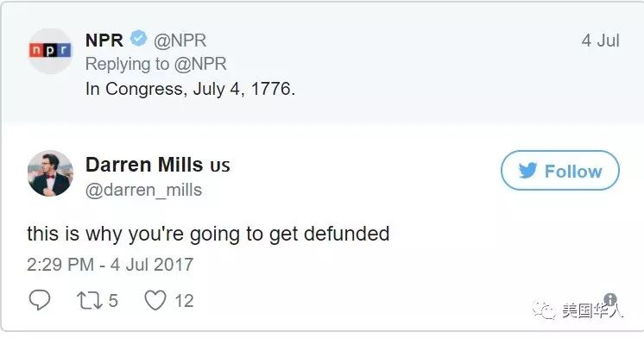Click the 'In Congress, July 4, 1776.' tweet
The width and height of the screenshot is (644, 338).
pos(190,89)
